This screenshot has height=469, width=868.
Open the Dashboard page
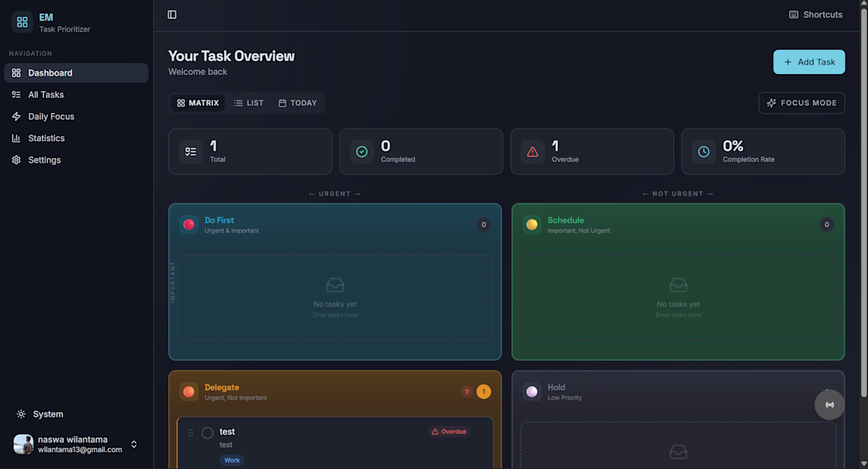click(x=77, y=73)
